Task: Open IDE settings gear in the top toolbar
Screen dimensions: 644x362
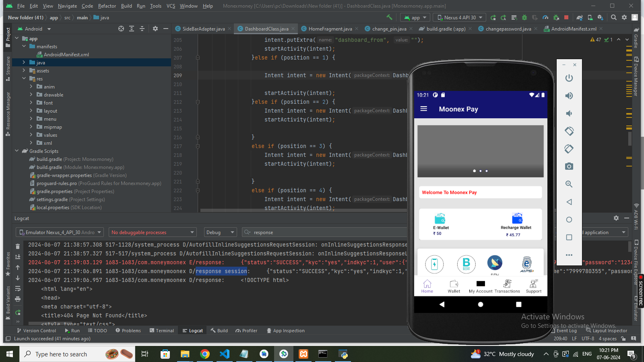Action: (x=624, y=17)
